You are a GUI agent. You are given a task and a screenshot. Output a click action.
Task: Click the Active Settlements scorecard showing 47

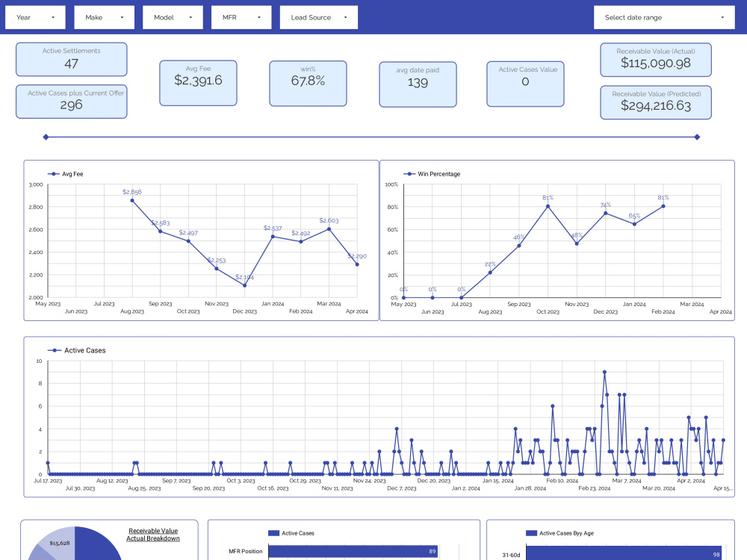point(72,60)
